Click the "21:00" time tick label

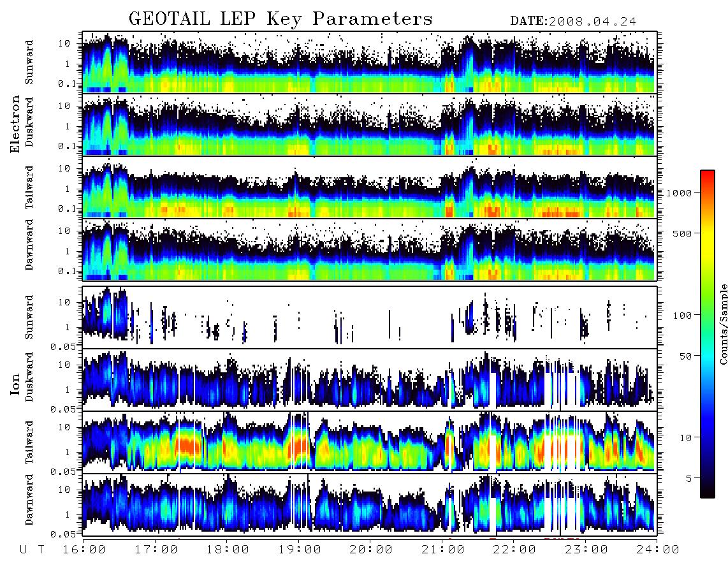click(443, 550)
